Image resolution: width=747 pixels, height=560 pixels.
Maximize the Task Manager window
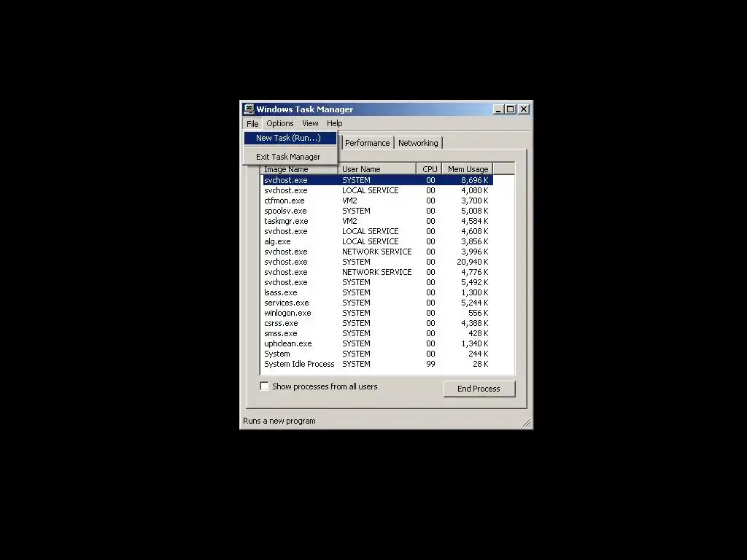510,109
